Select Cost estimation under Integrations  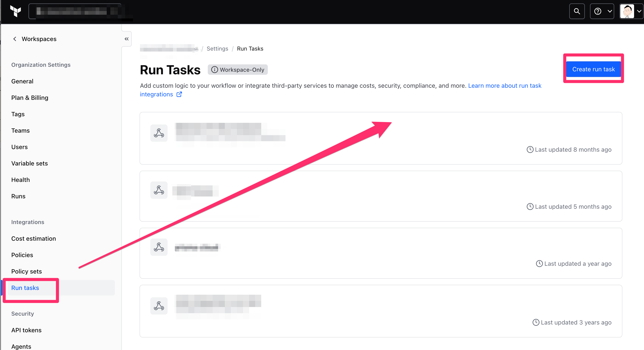[33, 239]
